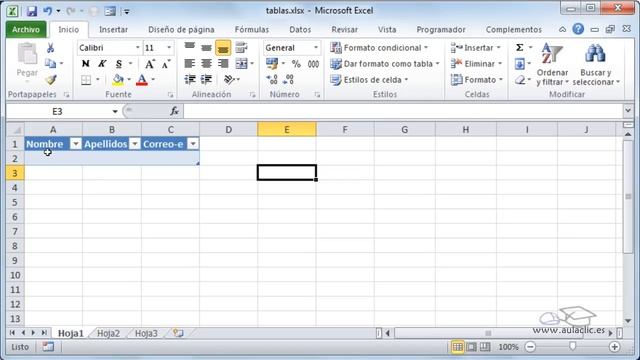Open the font size 11 dropdown
The width and height of the screenshot is (640, 360).
point(169,48)
